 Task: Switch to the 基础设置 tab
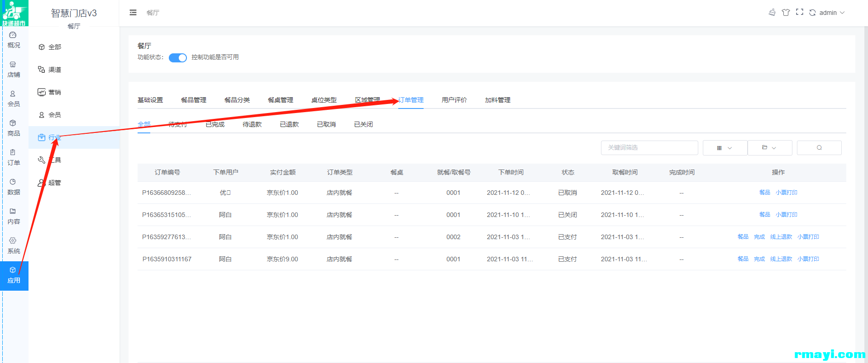(x=150, y=100)
